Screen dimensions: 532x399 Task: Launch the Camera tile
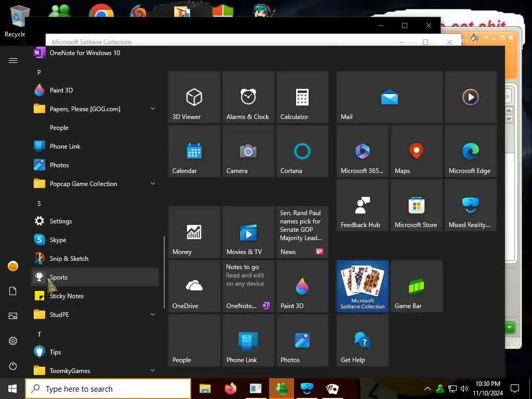tap(248, 151)
